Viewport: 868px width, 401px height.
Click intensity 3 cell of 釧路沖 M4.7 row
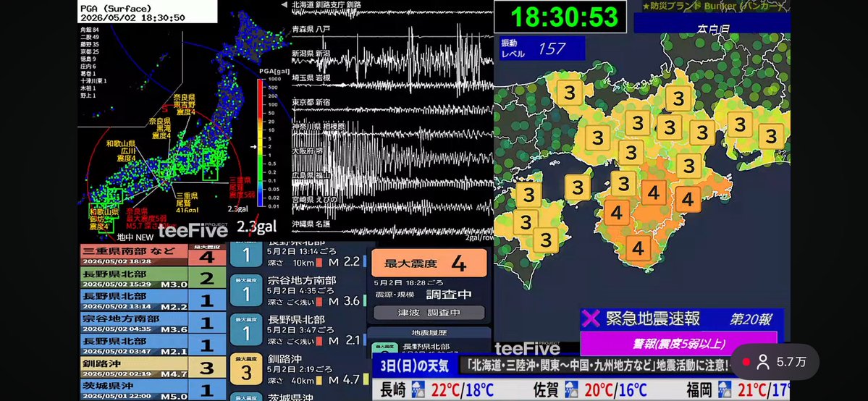coord(207,367)
